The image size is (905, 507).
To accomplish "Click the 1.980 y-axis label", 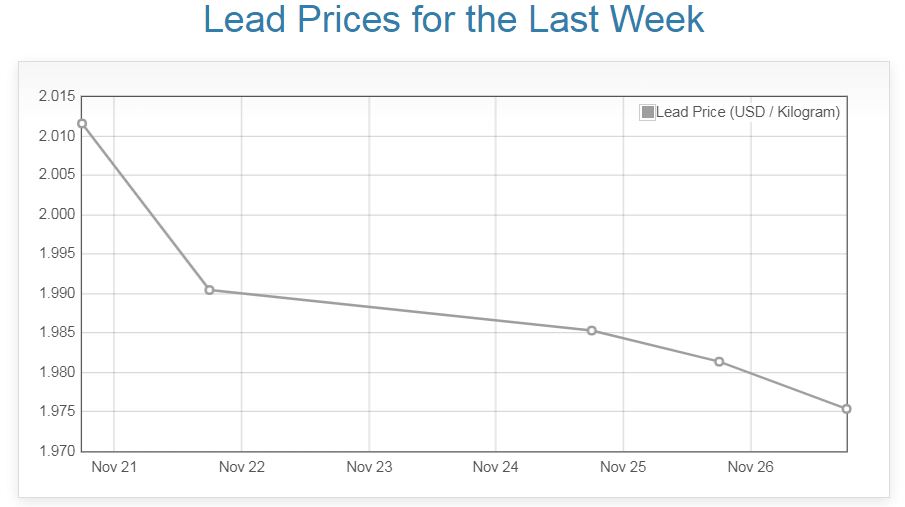I will [57, 372].
